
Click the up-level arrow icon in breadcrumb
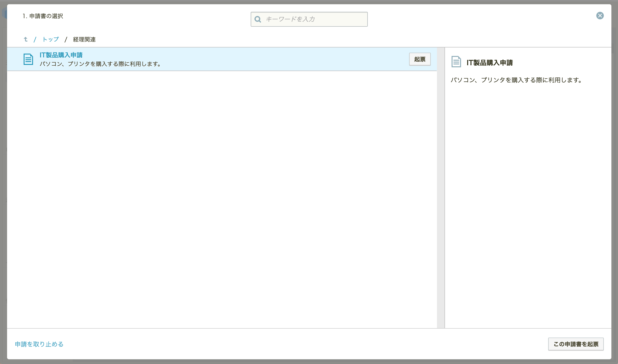(x=25, y=39)
